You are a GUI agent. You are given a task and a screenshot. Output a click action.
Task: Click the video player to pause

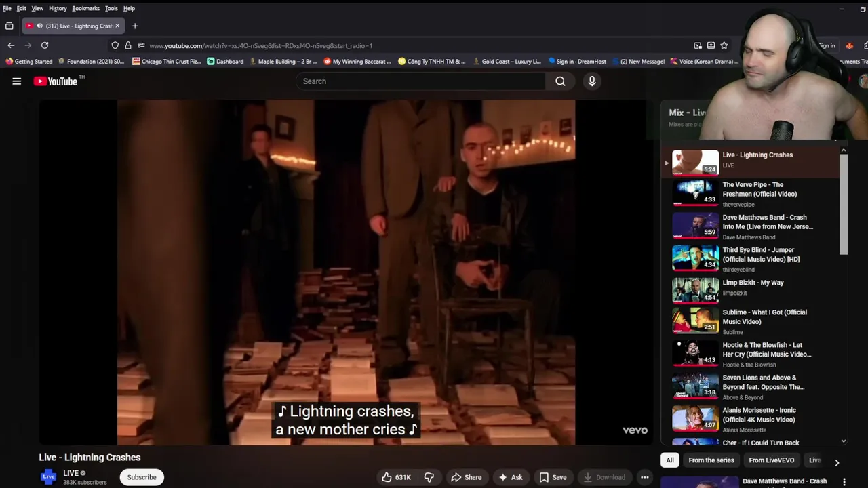click(x=346, y=272)
